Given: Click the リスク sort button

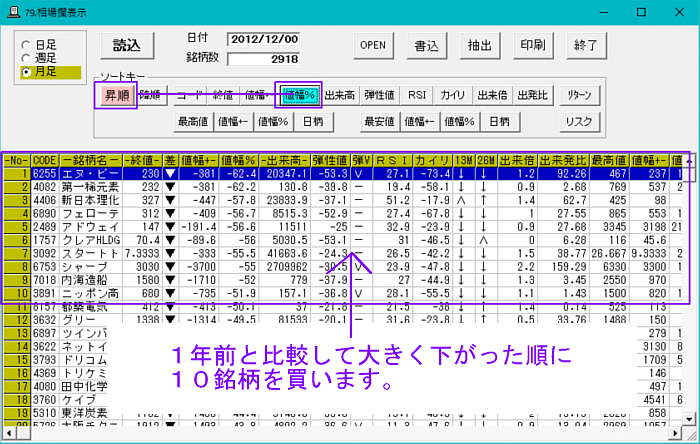Looking at the screenshot, I should pos(579,121).
